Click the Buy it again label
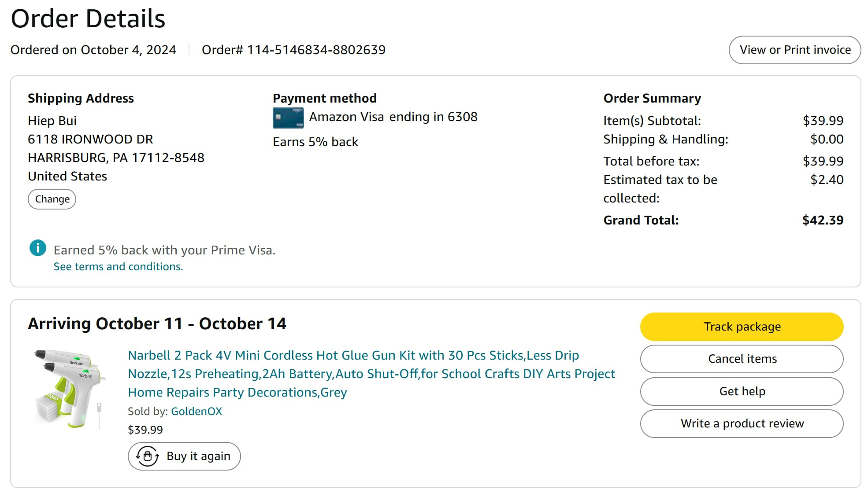This screenshot has width=868, height=493. pos(198,456)
